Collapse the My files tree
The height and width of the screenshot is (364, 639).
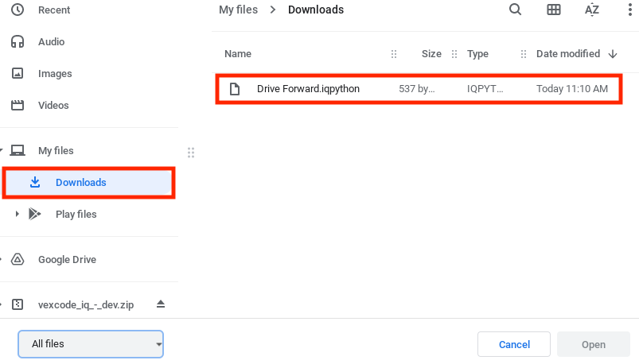click(2, 151)
